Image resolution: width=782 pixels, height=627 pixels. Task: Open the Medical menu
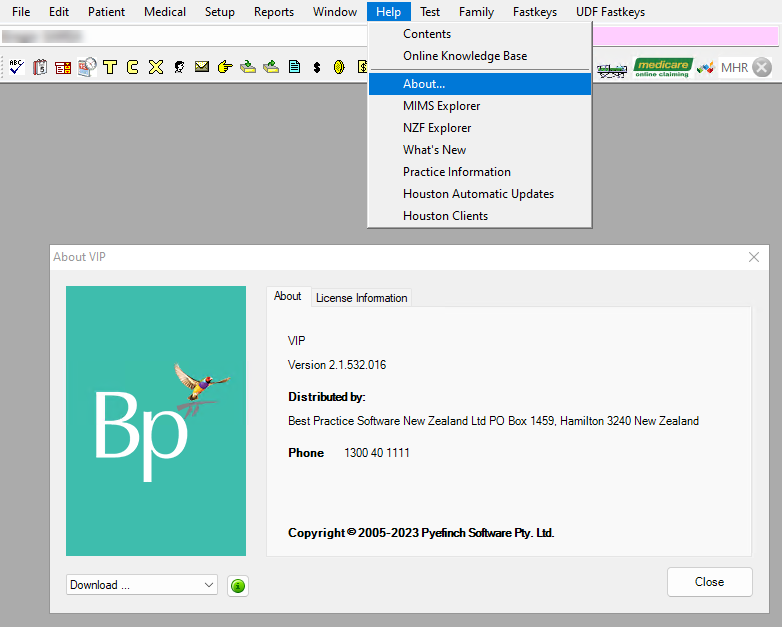pyautogui.click(x=165, y=11)
